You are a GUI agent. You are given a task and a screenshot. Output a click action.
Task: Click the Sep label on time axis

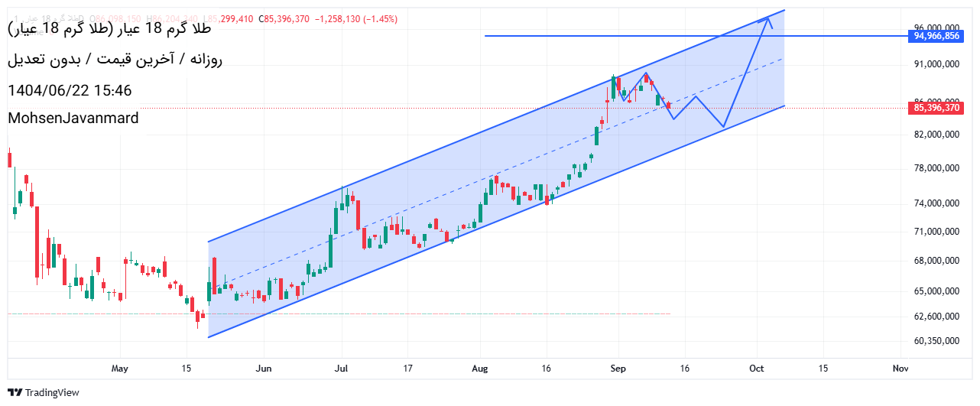618,369
